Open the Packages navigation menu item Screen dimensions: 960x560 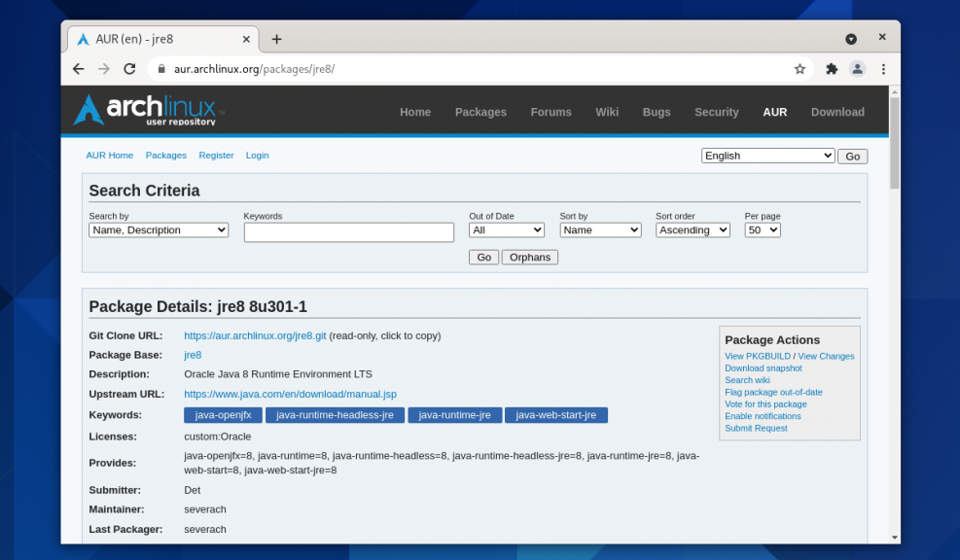tap(480, 112)
